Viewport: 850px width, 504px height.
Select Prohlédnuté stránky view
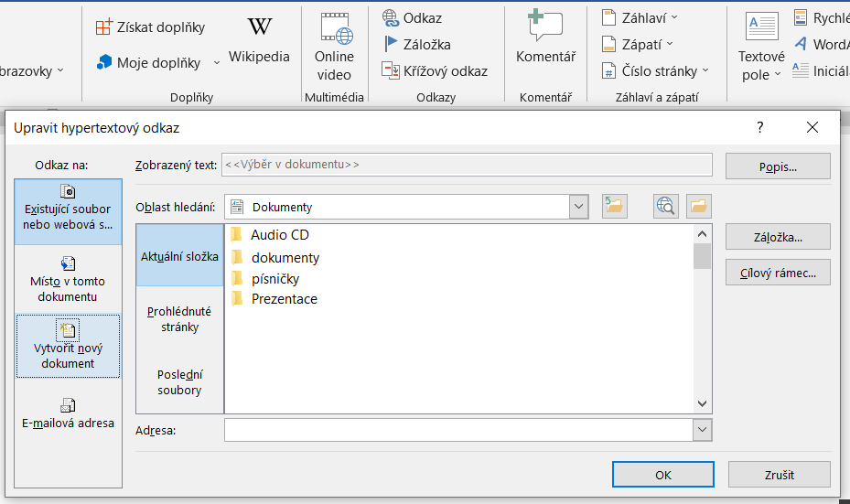tap(179, 319)
